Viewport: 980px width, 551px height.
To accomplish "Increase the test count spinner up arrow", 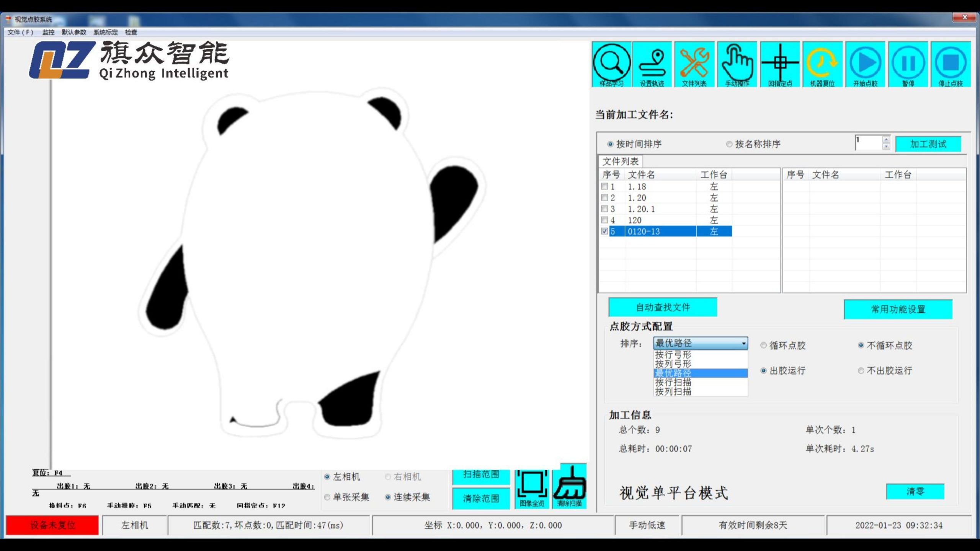I will coord(886,139).
